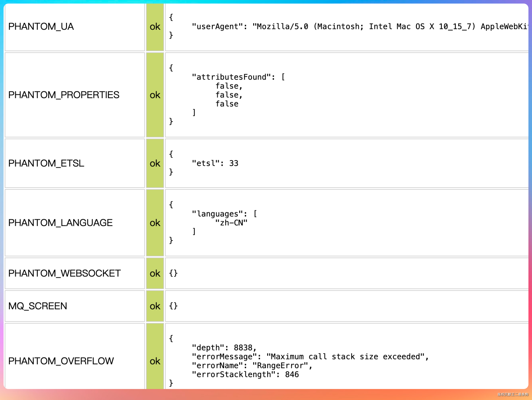Click the empty braces in MQ_SCREEN result
Viewport: 532px width, 400px height.
coord(173,306)
